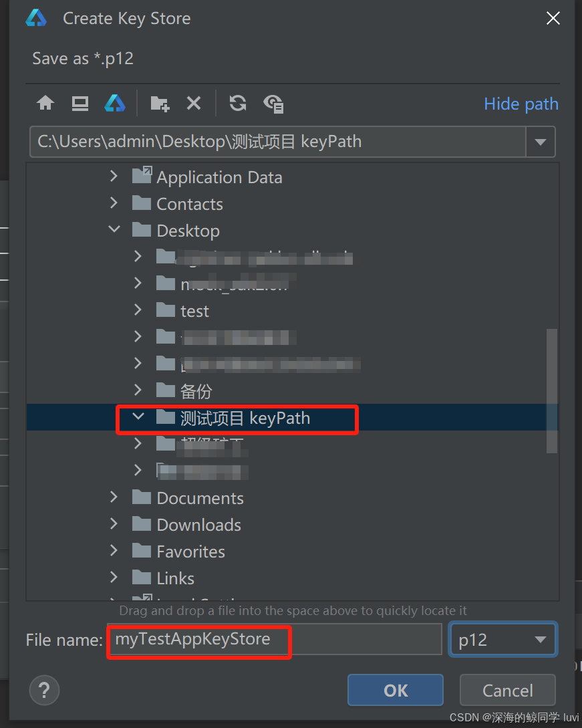Screen dimensions: 582x728
Task: Expand the Contacts folder
Action: point(114,203)
